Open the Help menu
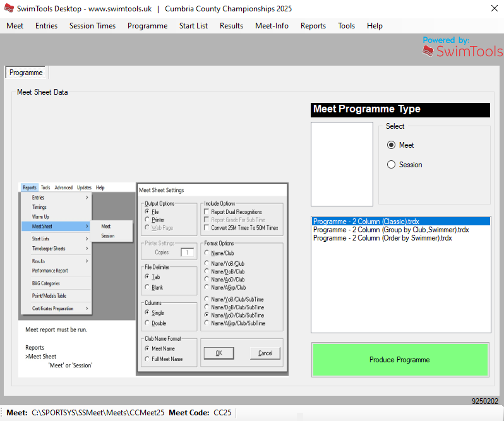The width and height of the screenshot is (504, 421). [375, 26]
